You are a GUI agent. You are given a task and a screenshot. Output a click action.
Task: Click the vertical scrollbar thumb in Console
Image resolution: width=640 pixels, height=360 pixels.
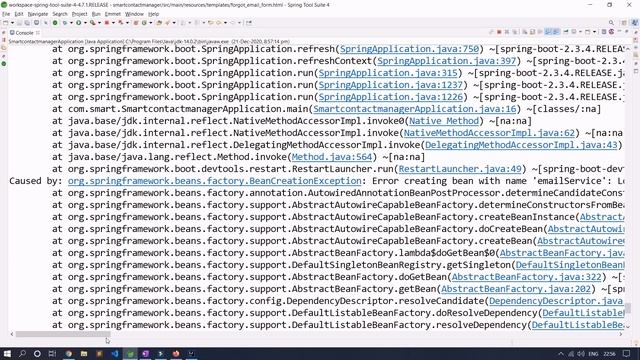(628, 307)
